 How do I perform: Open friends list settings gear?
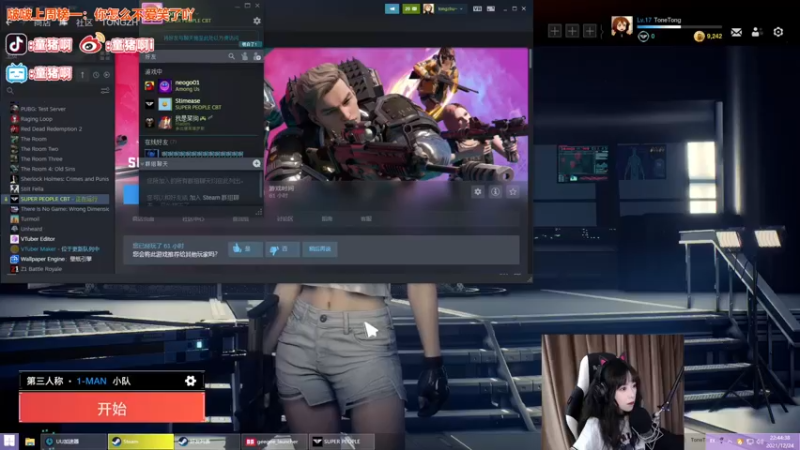click(257, 21)
